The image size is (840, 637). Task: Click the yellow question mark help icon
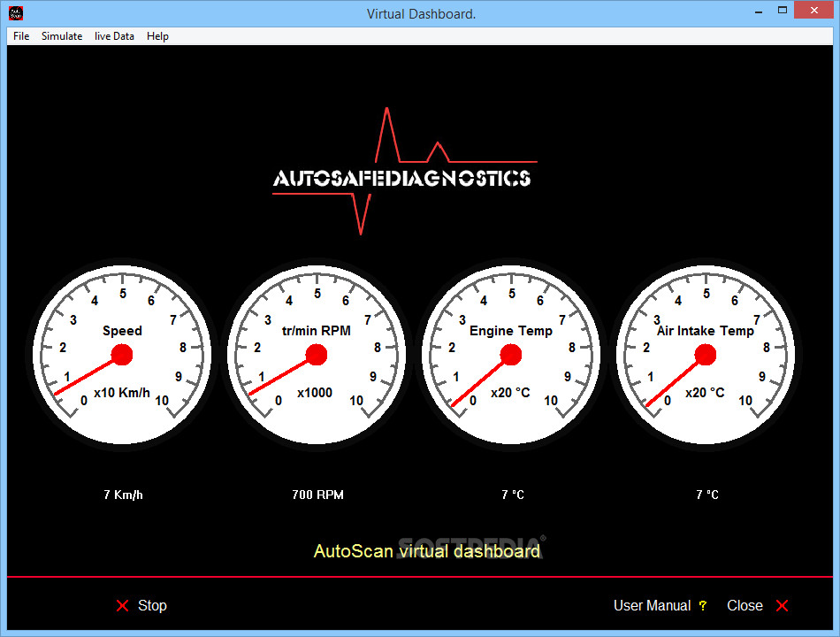(702, 605)
